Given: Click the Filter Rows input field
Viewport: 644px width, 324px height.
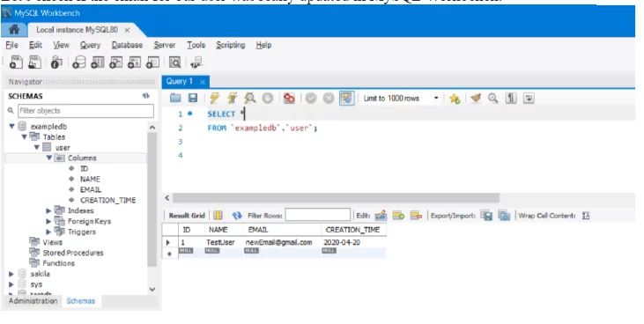Looking at the screenshot, I should click(x=317, y=215).
